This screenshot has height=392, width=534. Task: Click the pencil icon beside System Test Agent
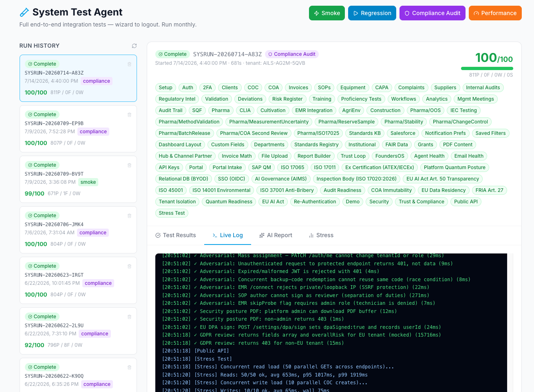tap(24, 13)
